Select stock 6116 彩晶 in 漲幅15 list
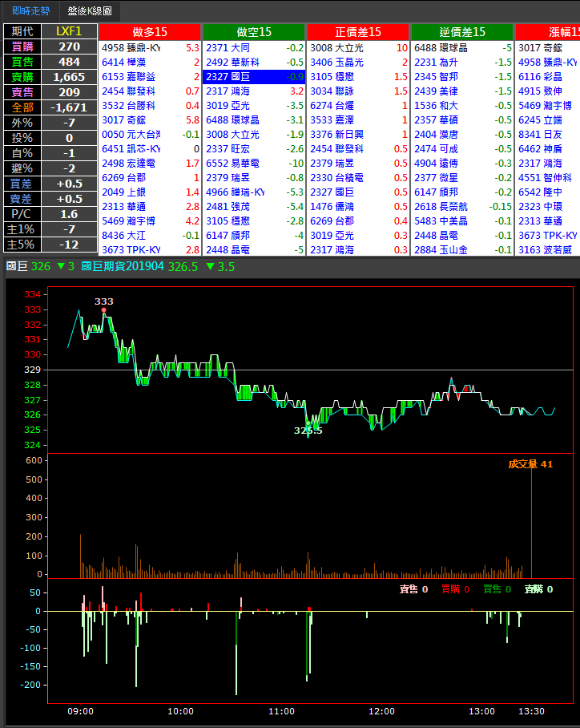 tap(547, 77)
